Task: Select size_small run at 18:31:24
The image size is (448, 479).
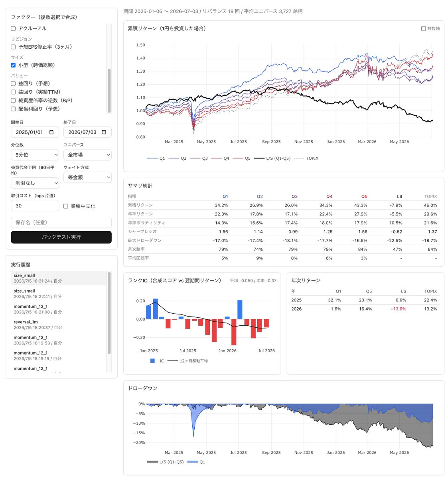Action: 59,278
